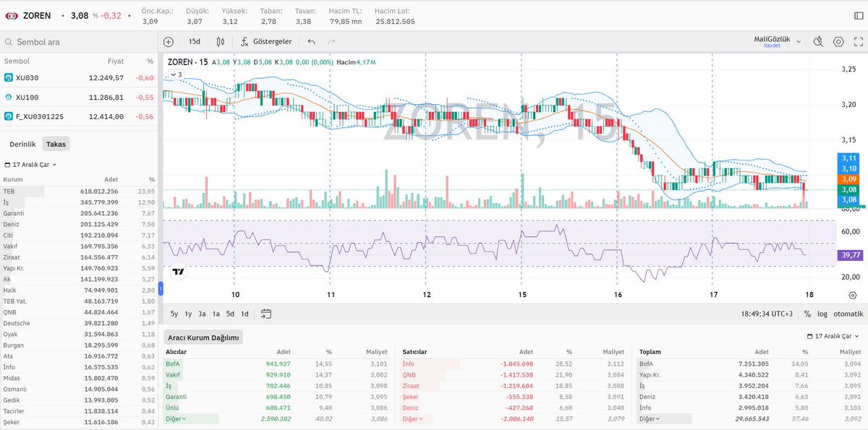Click the Midas row in Takas list
Viewport: 868px width, 430px height.
79,377
